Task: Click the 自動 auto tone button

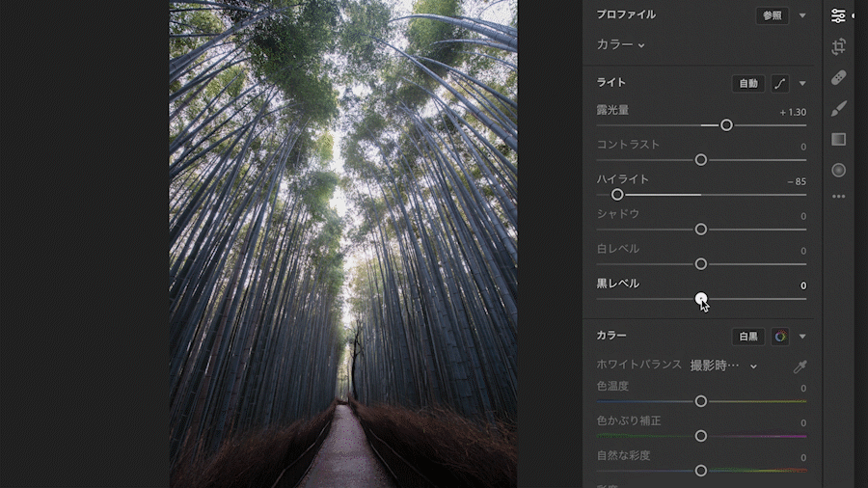Action: pyautogui.click(x=748, y=84)
